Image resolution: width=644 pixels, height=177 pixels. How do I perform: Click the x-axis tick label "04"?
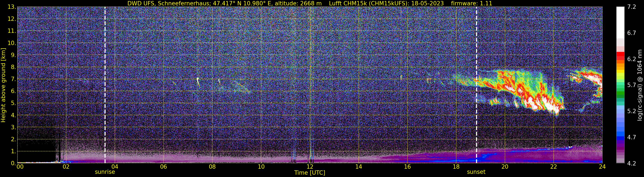click(x=115, y=167)
